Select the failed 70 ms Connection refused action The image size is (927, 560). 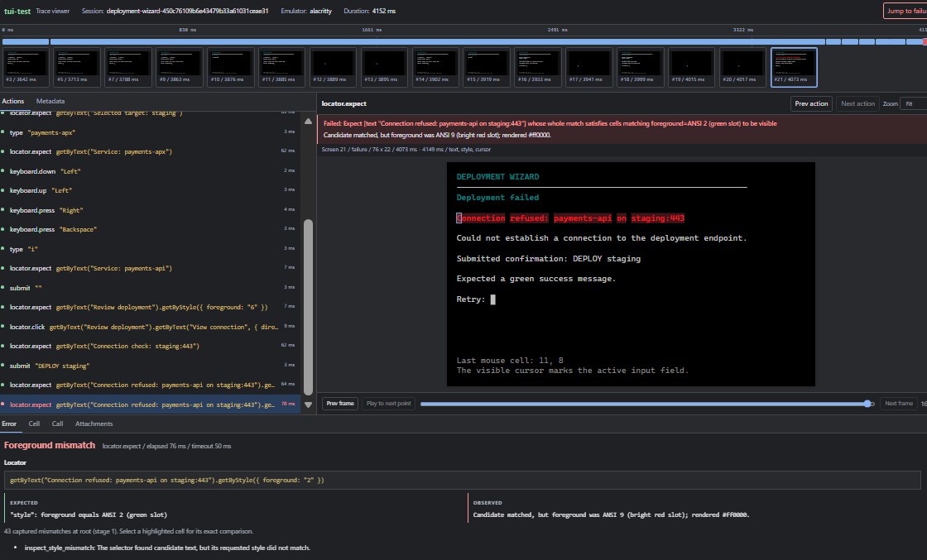(x=150, y=404)
